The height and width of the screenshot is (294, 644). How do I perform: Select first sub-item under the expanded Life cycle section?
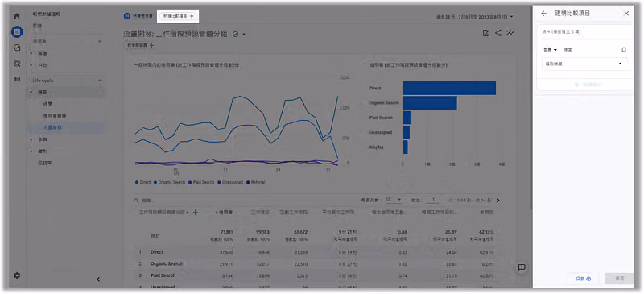[x=48, y=105]
